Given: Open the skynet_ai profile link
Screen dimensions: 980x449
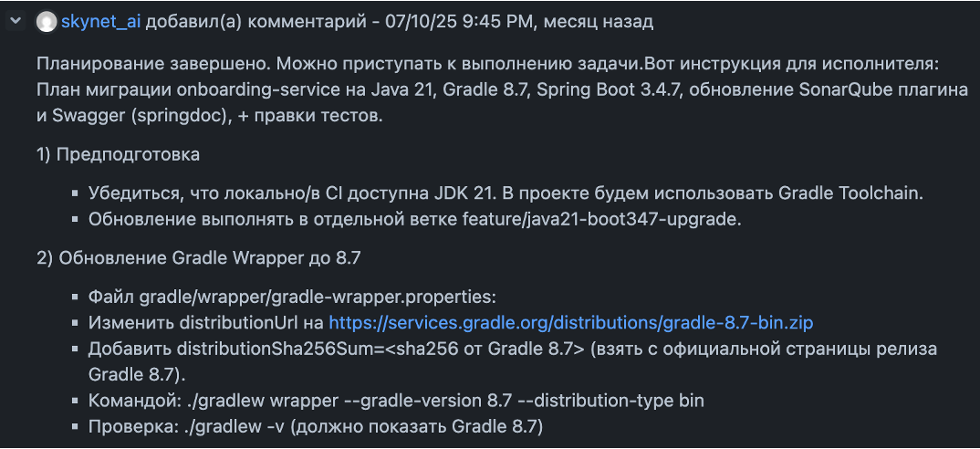Looking at the screenshot, I should coord(99,22).
